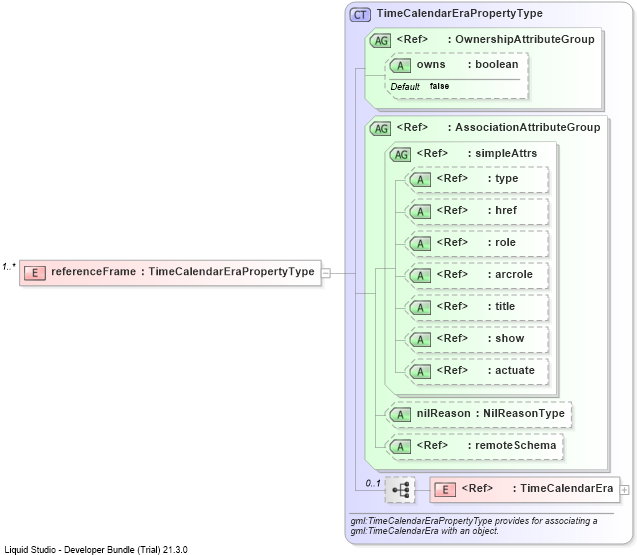Select the TimeCalendarEraPropertyType title text

coord(459,13)
